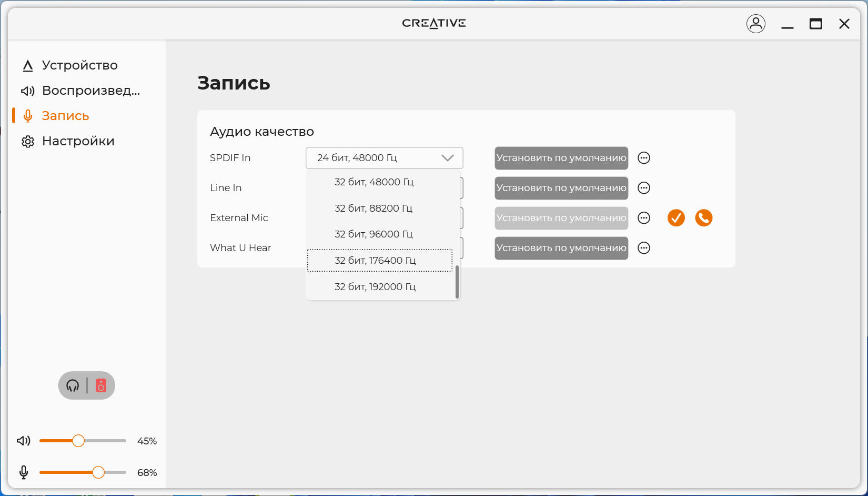
Task: Open more options for External Mic
Action: click(644, 218)
